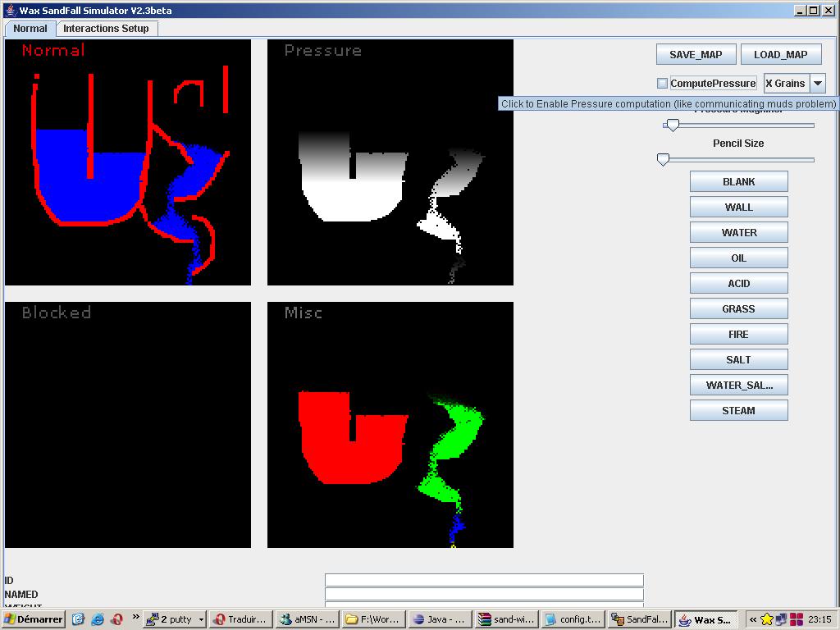Enable the ComputePressure checkbox
Screen dimensions: 840x630
[662, 83]
